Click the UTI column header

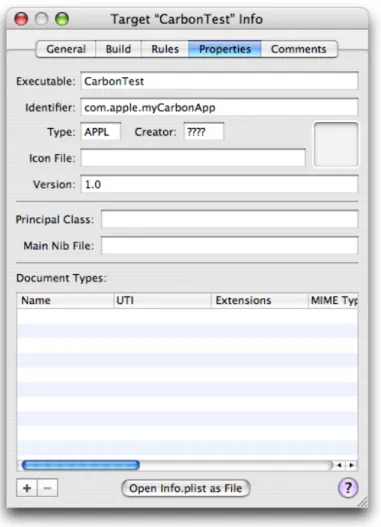click(162, 300)
